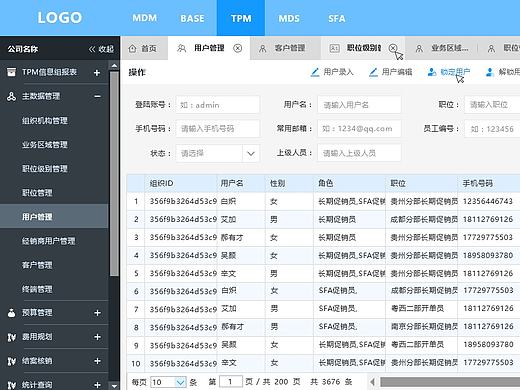Click sidebar scrollbar up arrow
Viewport: 520px width, 390px height.
click(x=114, y=66)
